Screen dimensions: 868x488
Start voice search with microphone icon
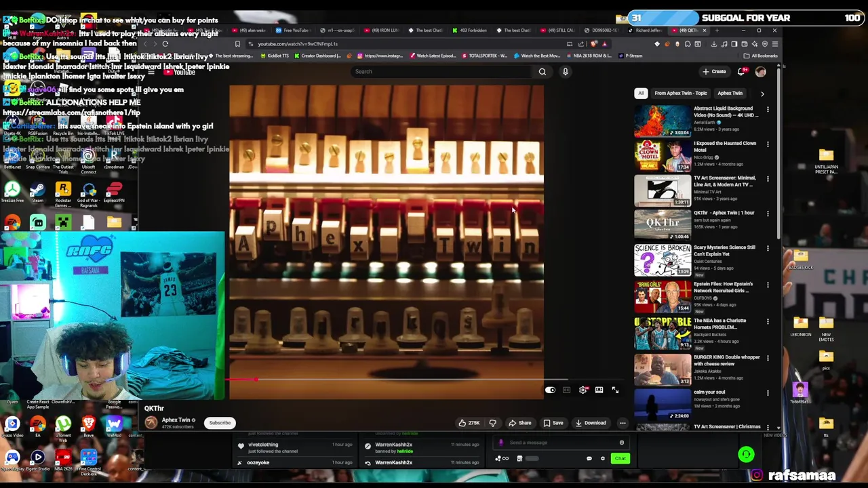pyautogui.click(x=566, y=71)
